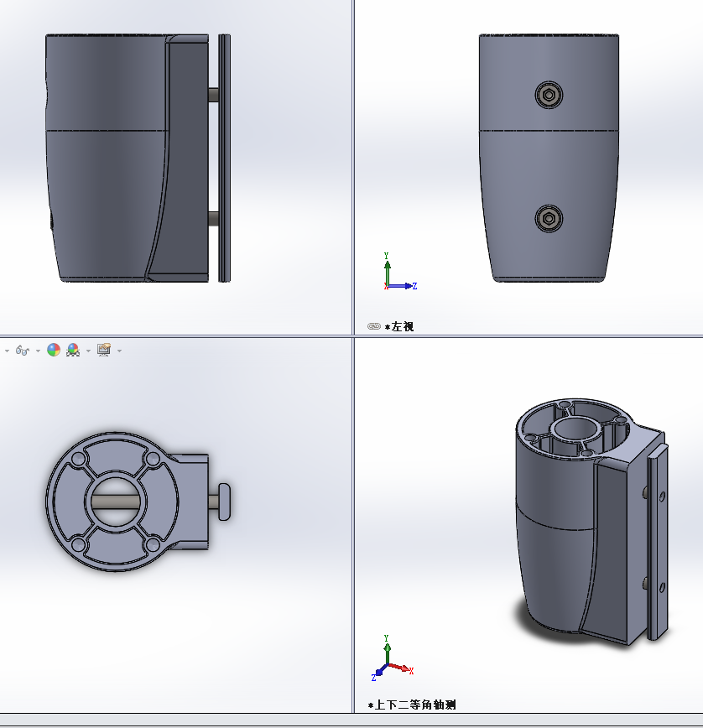
Task: Click the Edit Appearance color ball icon
Action: pyautogui.click(x=54, y=350)
